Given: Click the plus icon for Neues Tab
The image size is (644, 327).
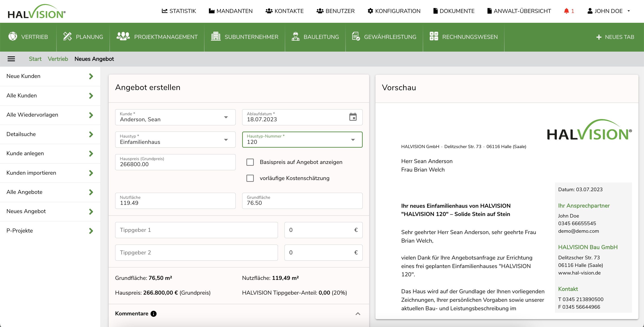Looking at the screenshot, I should (x=599, y=37).
